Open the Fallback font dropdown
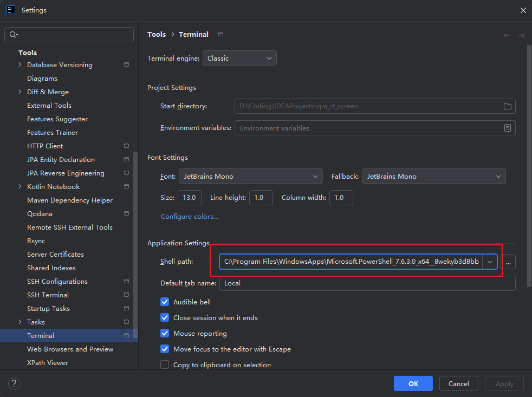Viewport: 532px width, 397px height. (433, 177)
